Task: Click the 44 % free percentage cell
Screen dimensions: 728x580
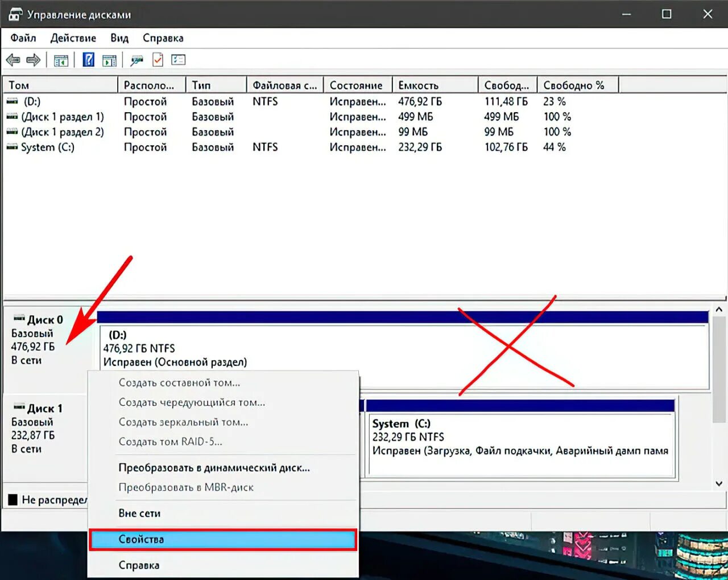Action: (555, 147)
